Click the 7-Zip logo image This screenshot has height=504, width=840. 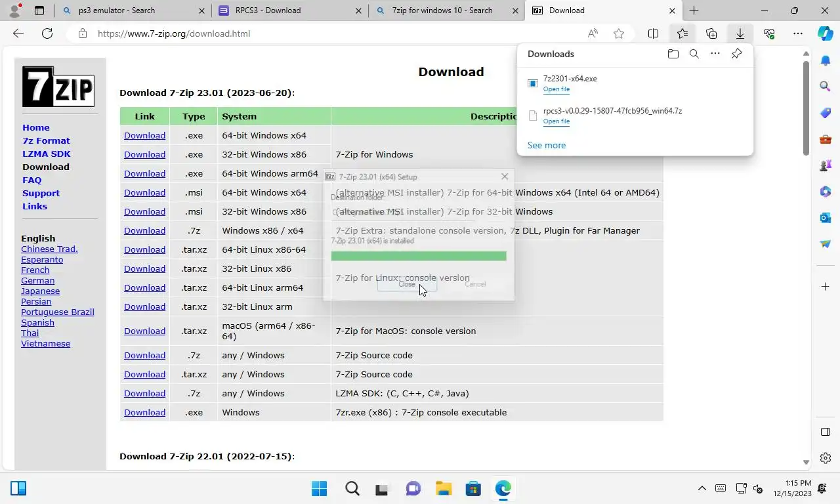[58, 86]
